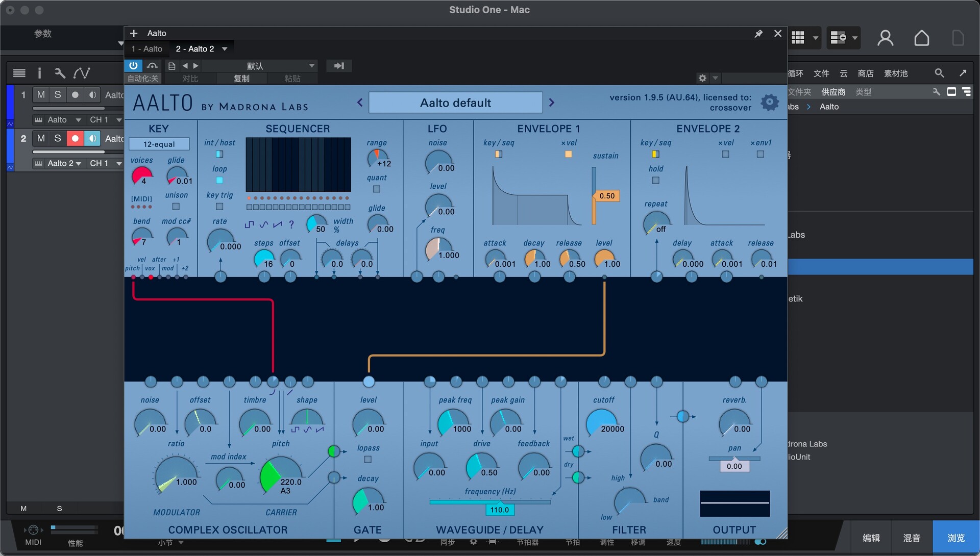Switch to 编辑 view tab

tap(871, 538)
